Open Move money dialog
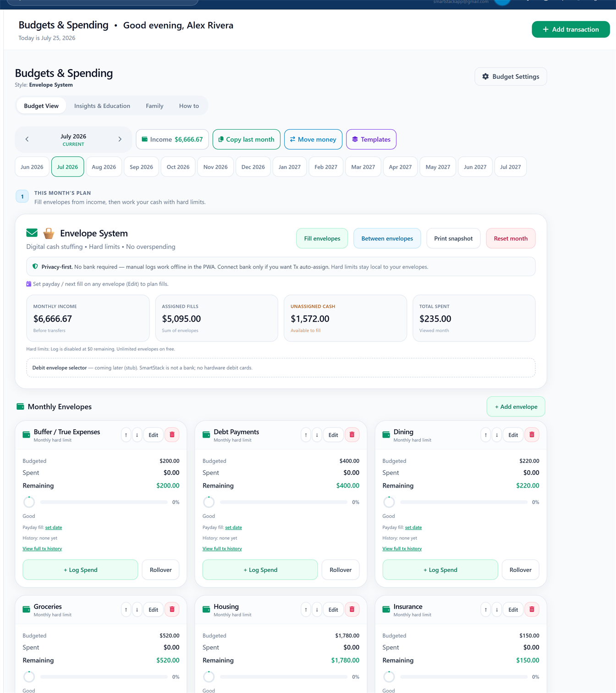 tap(313, 139)
